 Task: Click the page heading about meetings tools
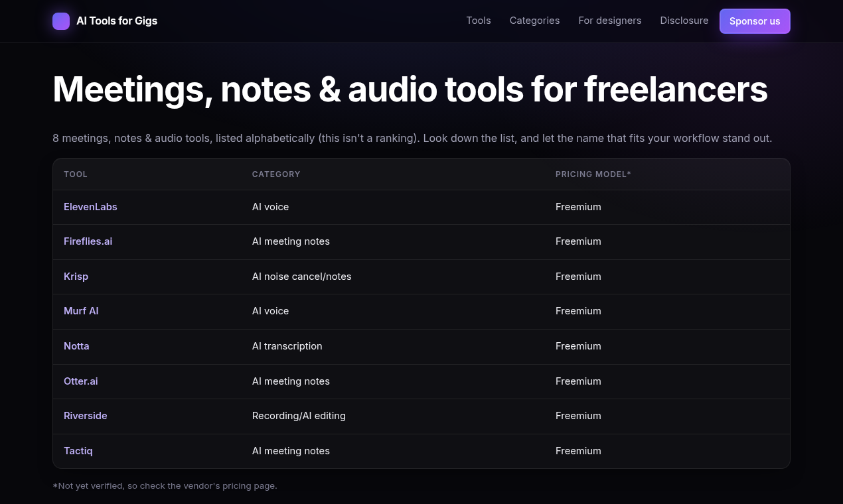pos(410,89)
